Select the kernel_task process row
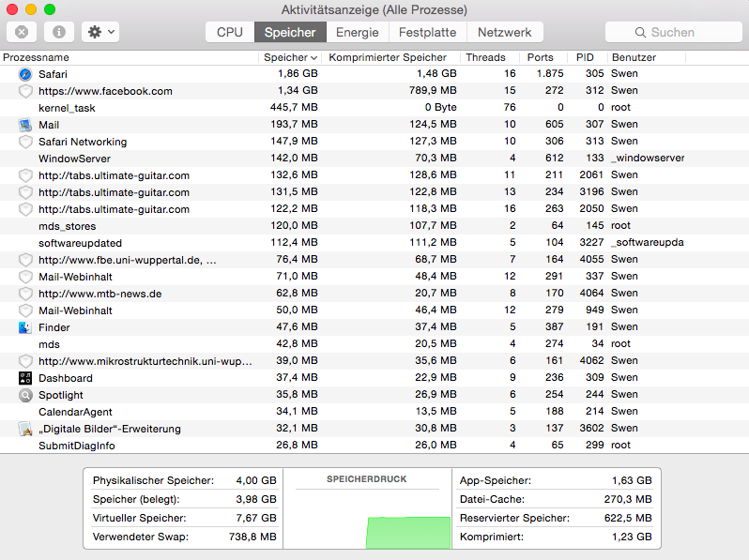This screenshot has height=560, width=749. pyautogui.click(x=374, y=108)
